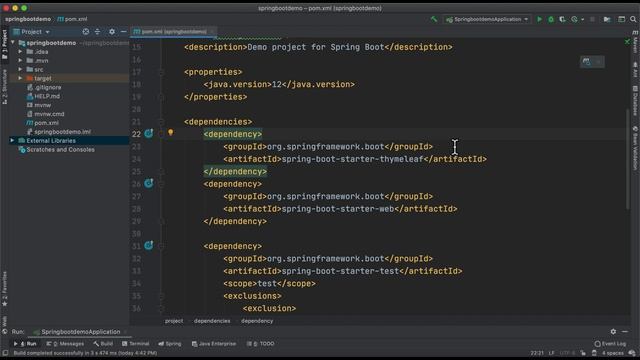Hide the Run tool window with minus icon

(625, 332)
